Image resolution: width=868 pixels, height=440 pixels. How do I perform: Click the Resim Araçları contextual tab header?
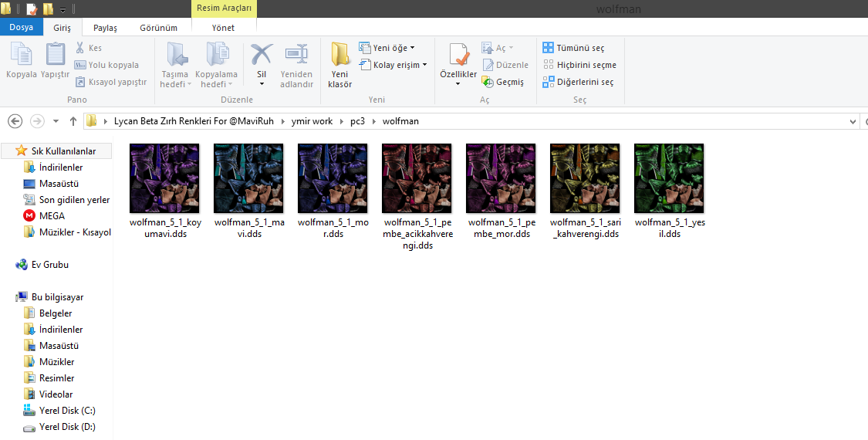pyautogui.click(x=224, y=8)
